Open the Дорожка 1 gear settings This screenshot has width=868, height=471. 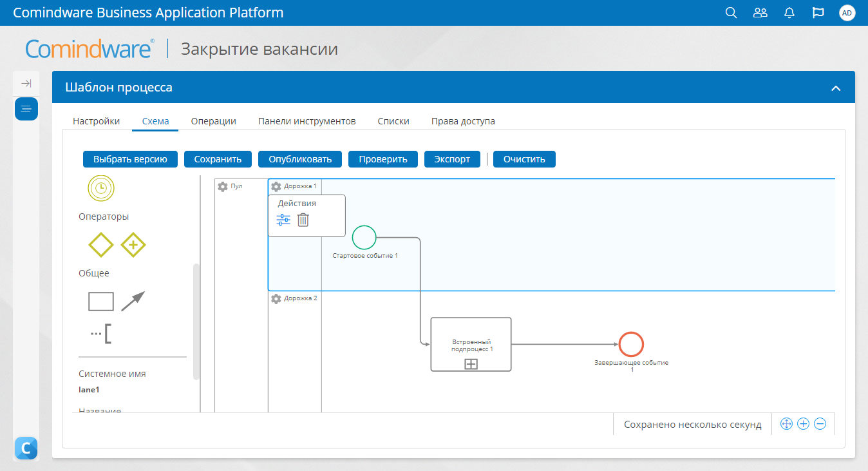pos(276,186)
